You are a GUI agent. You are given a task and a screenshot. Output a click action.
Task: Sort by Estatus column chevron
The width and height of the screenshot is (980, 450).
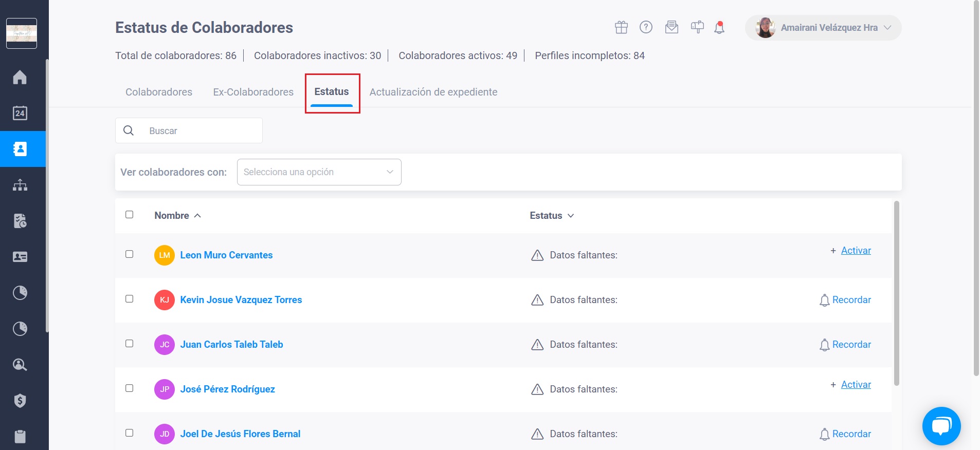pyautogui.click(x=571, y=216)
